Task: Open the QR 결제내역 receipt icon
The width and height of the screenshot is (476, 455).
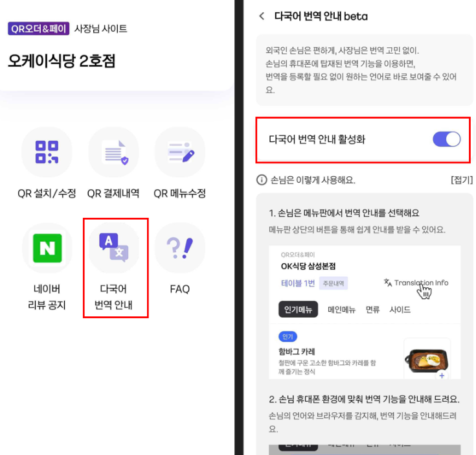Action: (x=113, y=152)
